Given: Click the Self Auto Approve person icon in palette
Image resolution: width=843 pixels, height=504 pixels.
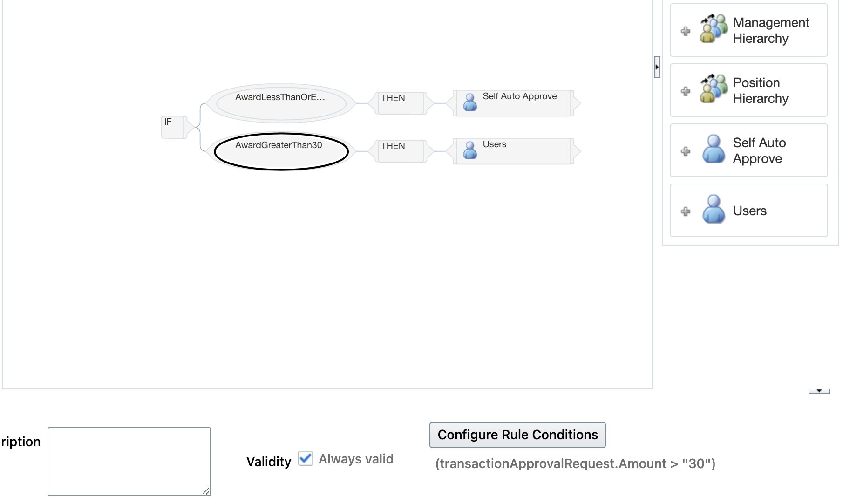Looking at the screenshot, I should (714, 149).
